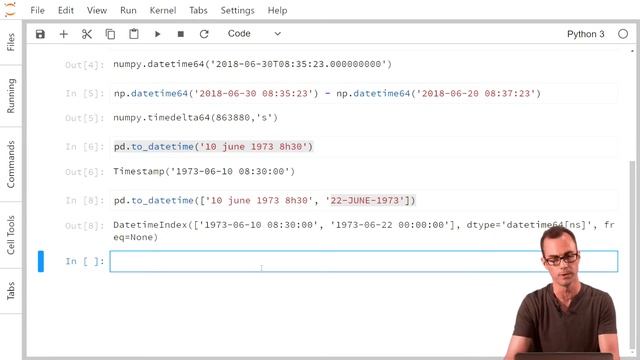Screen dimensions: 640x360
Task: Open the Run menu
Action: tap(128, 10)
